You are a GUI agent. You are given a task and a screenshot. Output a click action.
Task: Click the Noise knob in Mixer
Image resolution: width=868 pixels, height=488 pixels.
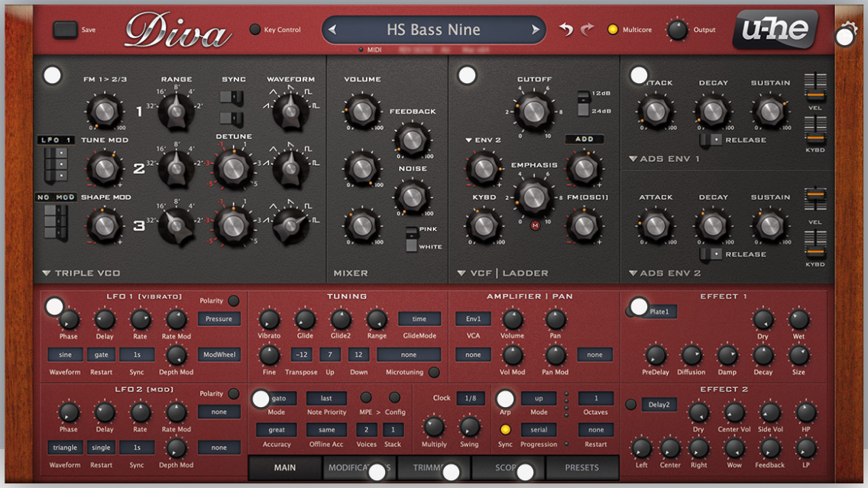click(412, 196)
